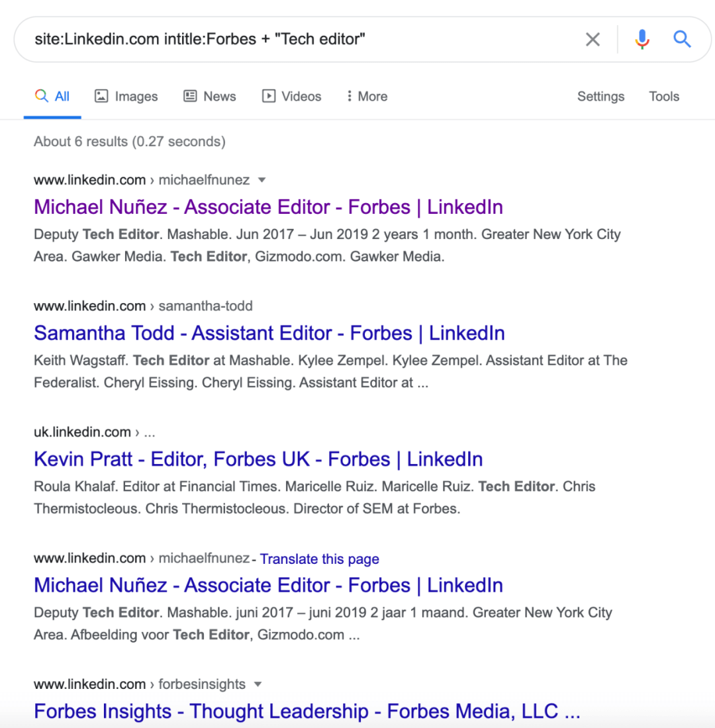
Task: Click the About 6 results stats text
Action: coord(130,142)
